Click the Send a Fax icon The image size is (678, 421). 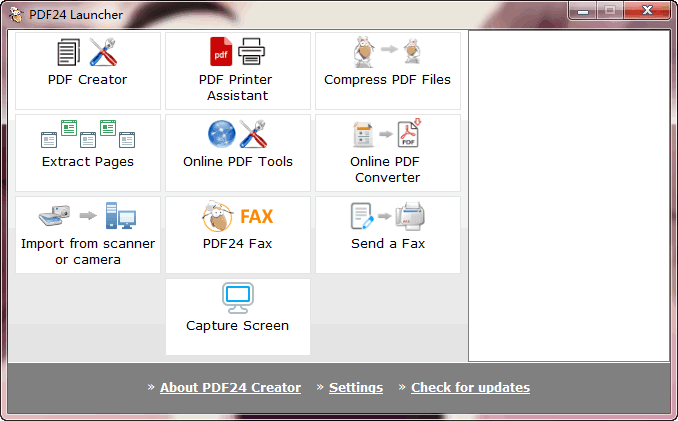coord(388,216)
